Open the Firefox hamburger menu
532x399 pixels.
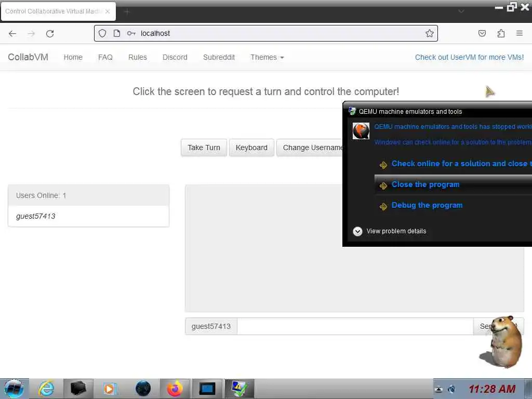pos(520,33)
